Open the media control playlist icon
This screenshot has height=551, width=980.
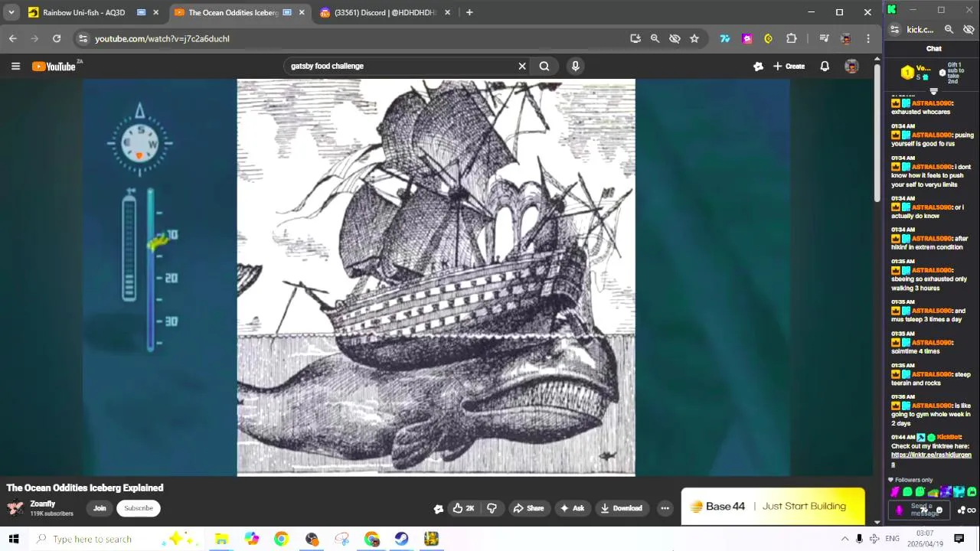click(824, 38)
